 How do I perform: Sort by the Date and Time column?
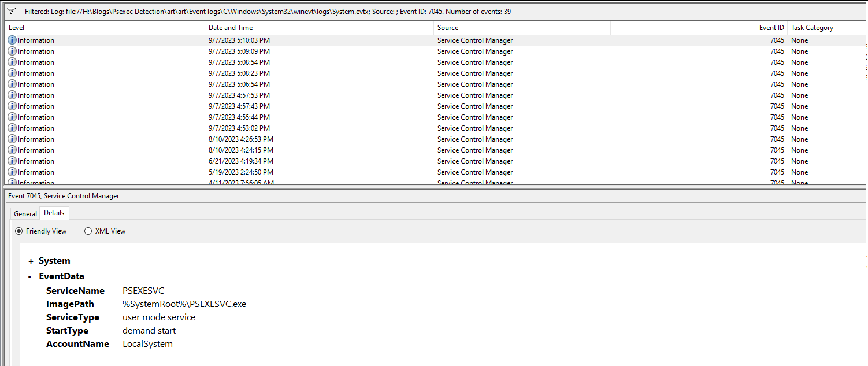[x=231, y=28]
